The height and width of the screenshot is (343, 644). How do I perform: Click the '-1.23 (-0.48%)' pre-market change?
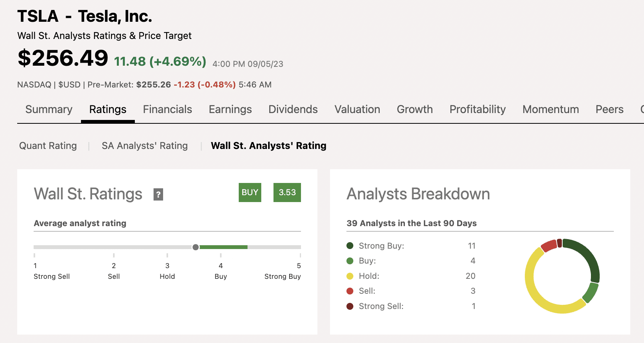[x=205, y=85]
